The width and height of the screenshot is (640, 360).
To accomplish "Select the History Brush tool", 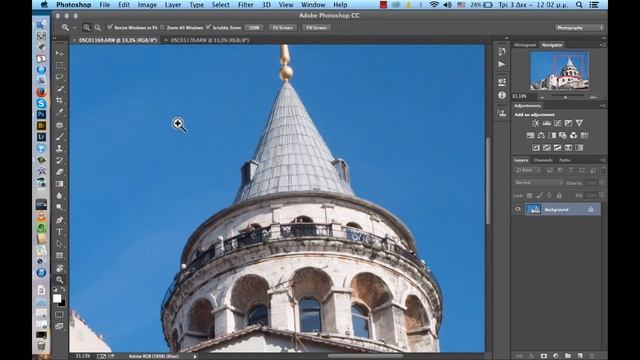I will click(60, 160).
